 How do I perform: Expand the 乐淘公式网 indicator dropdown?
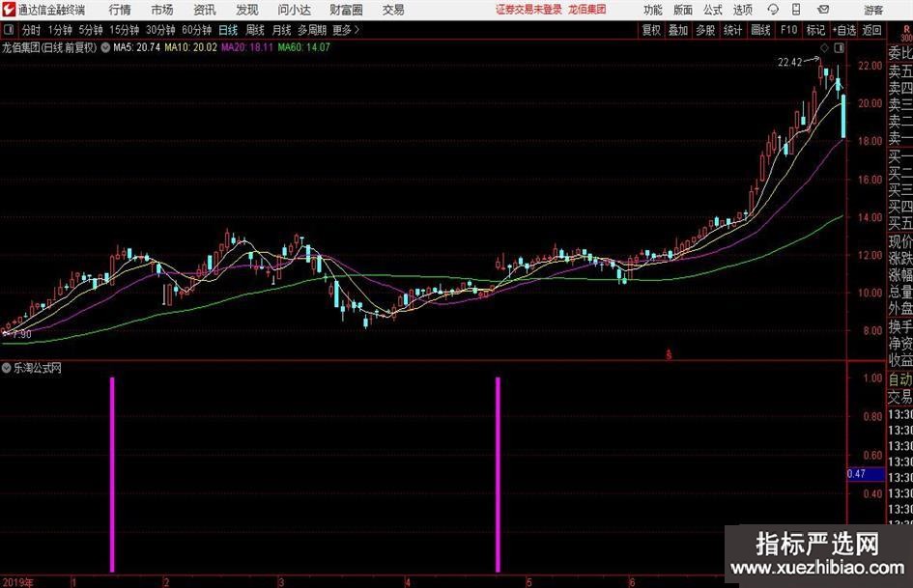(x=7, y=368)
